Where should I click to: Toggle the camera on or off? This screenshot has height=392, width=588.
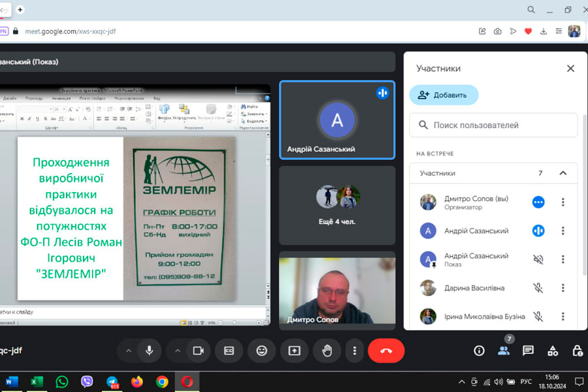(198, 351)
